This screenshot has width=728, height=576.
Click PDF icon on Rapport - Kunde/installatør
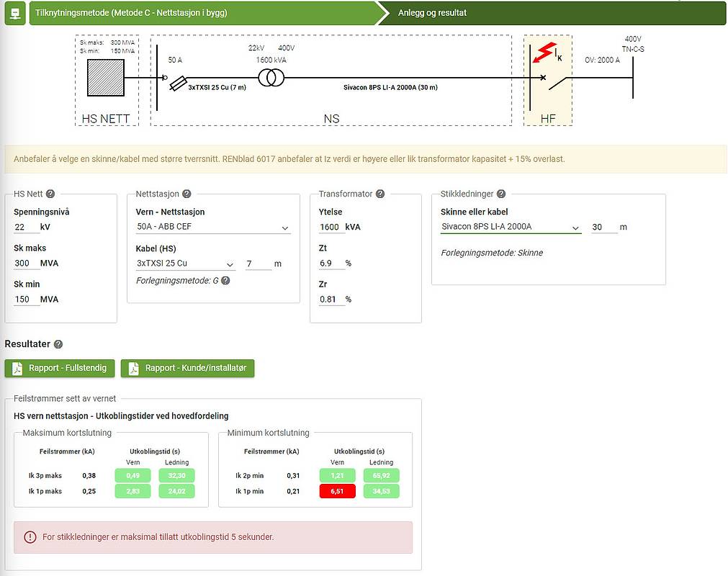[134, 368]
